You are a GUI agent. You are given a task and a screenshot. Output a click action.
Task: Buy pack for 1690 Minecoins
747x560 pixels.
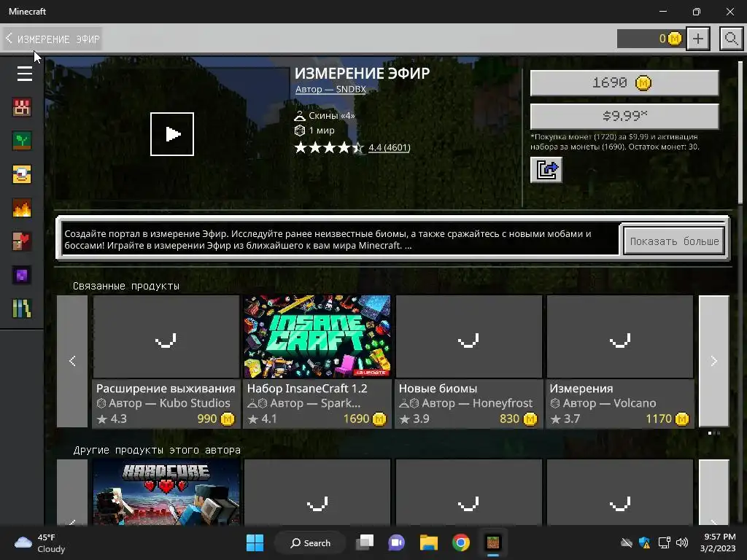(624, 83)
